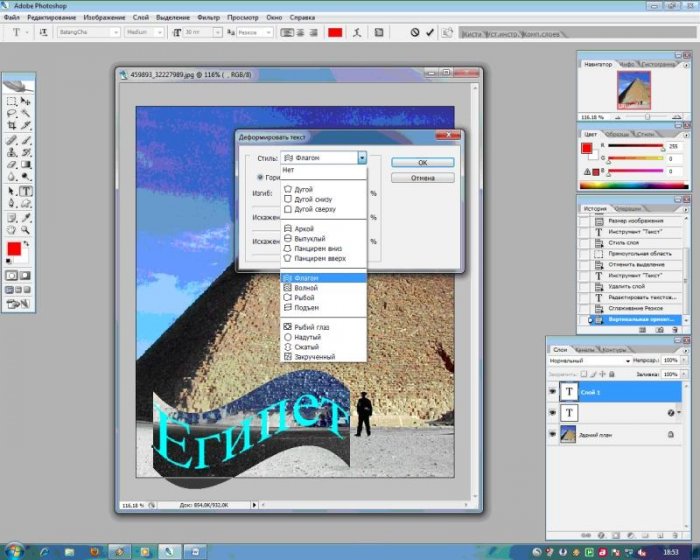Screen dimensions: 700x560
Task: Commit text edits with the checkmark icon
Action: click(x=430, y=32)
